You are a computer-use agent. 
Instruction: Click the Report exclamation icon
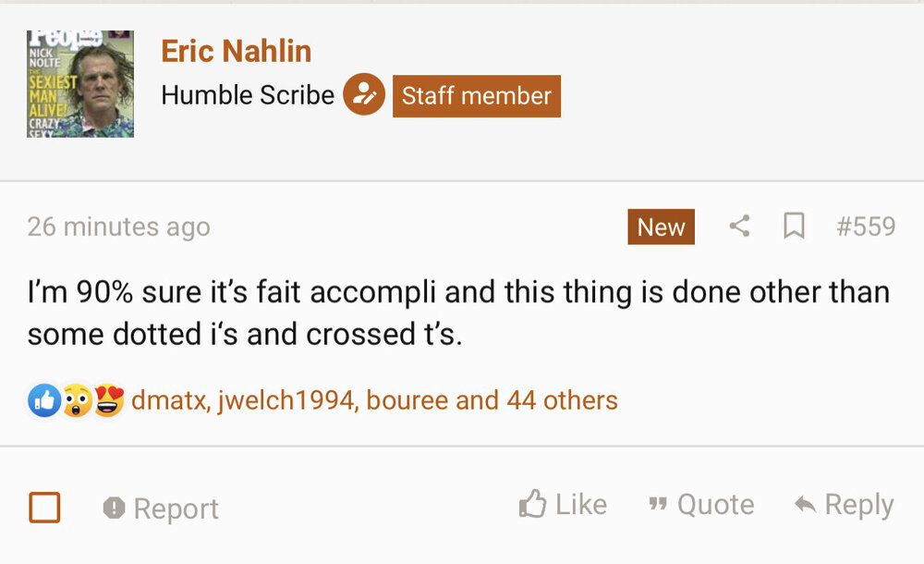115,508
